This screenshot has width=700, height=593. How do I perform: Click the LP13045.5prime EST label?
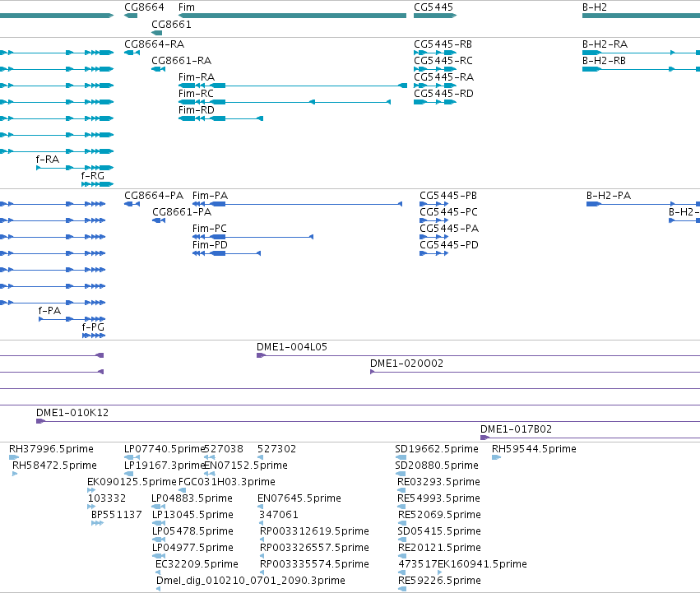(x=192, y=515)
